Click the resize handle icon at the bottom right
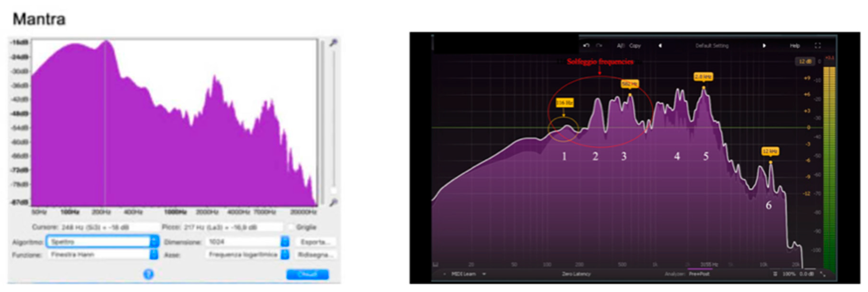This screenshot has height=292, width=868. (823, 274)
